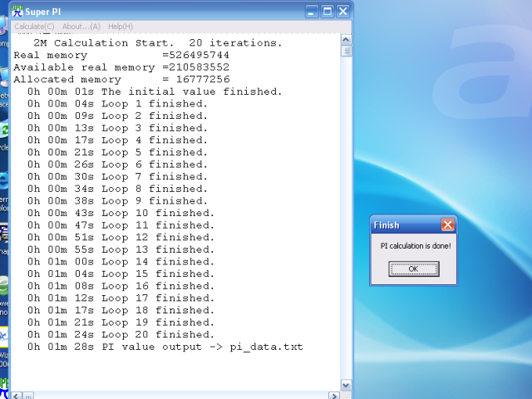Close the Finish dialog with X
The width and height of the screenshot is (532, 399).
pos(447,224)
